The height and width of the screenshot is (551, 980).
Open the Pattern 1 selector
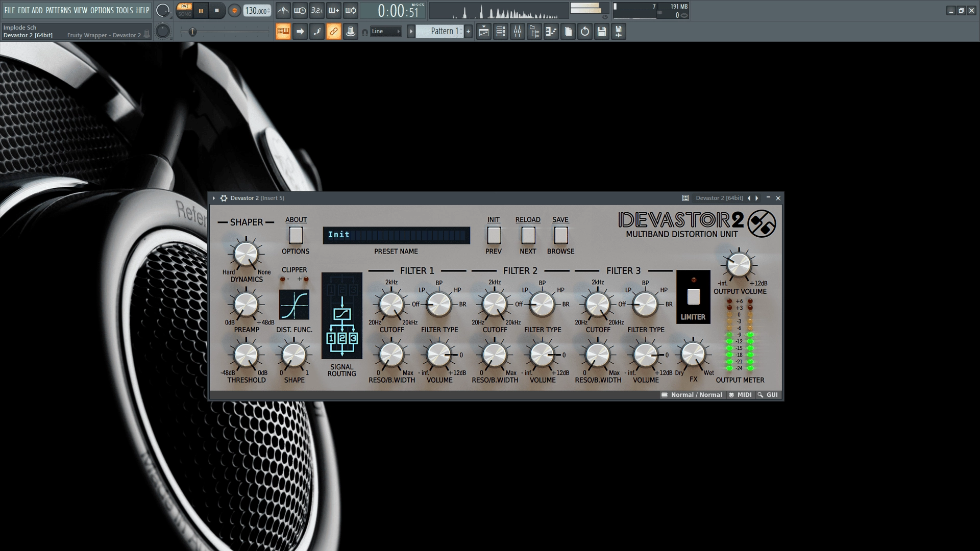pyautogui.click(x=440, y=32)
